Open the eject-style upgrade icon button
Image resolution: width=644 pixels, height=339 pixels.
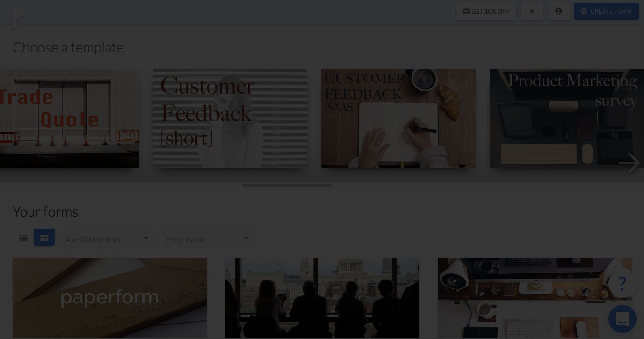pyautogui.click(x=532, y=11)
